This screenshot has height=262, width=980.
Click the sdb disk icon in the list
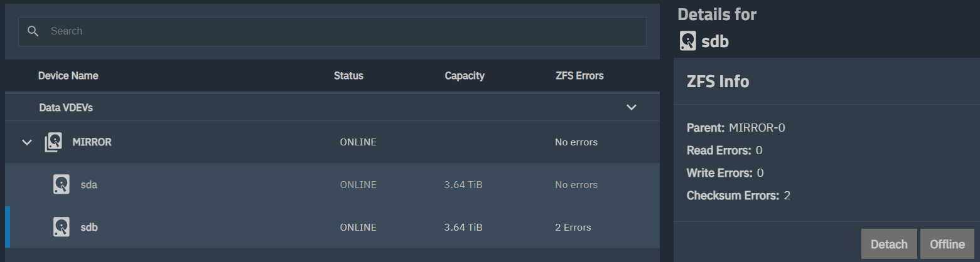(x=61, y=227)
